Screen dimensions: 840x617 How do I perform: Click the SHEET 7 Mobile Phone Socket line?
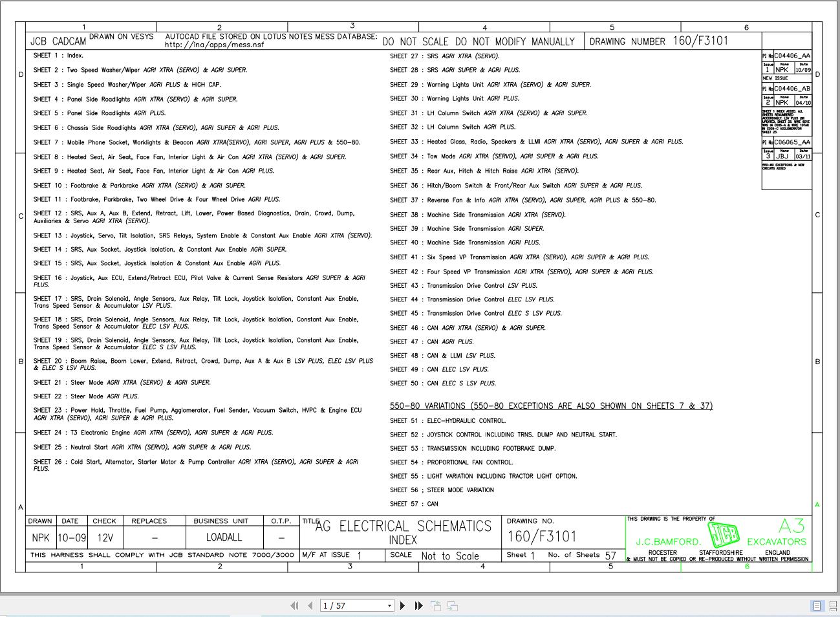[x=197, y=142]
